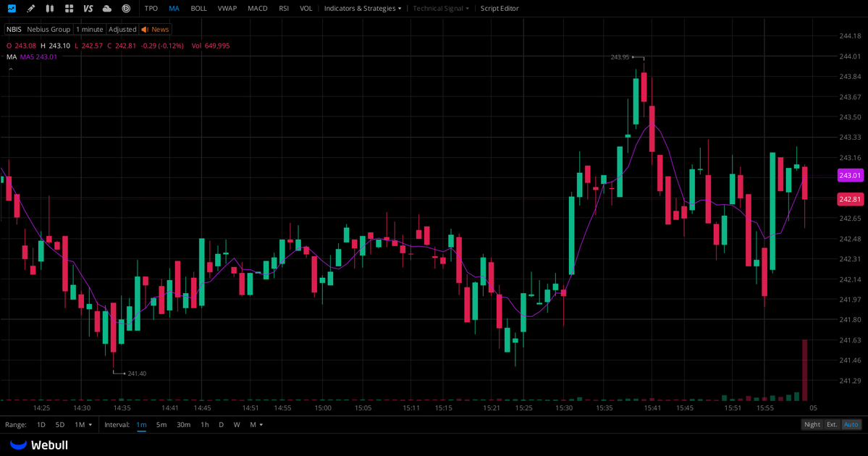Enable the RSI indicator
Viewport: 868px width, 456px height.
point(284,8)
